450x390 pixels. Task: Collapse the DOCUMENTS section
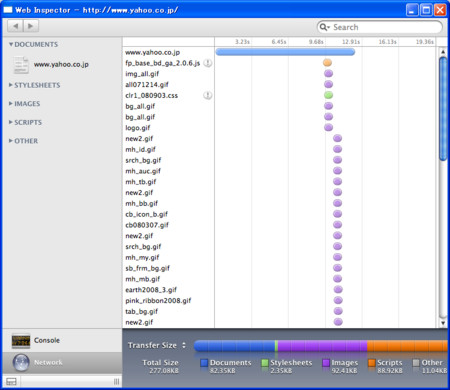[x=33, y=44]
